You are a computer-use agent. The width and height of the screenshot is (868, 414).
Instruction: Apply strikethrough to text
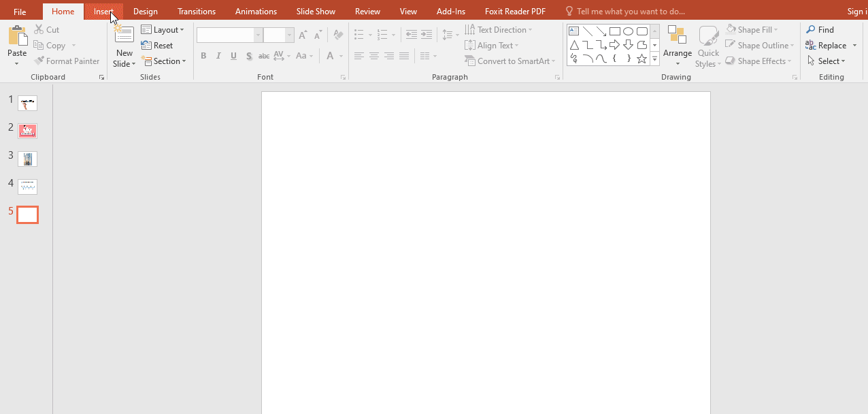tap(263, 56)
